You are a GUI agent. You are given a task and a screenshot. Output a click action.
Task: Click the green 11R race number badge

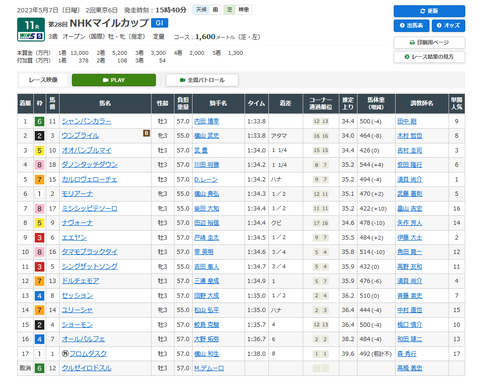coord(31,25)
